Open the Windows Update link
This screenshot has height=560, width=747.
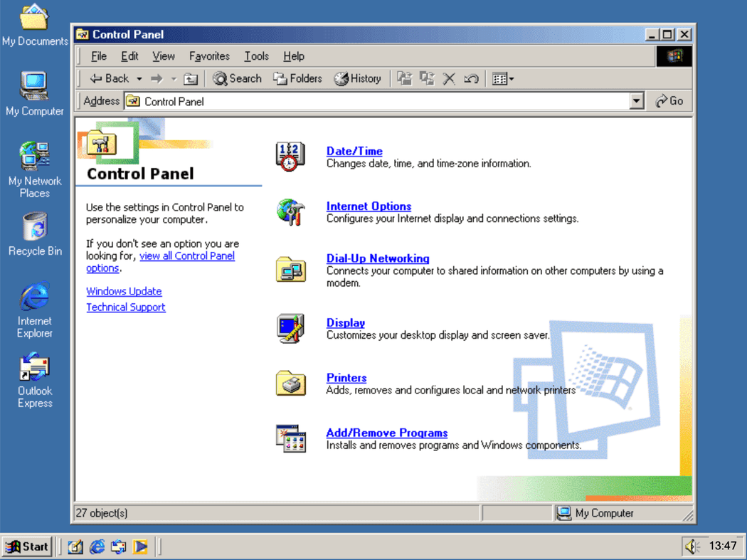[x=124, y=291]
